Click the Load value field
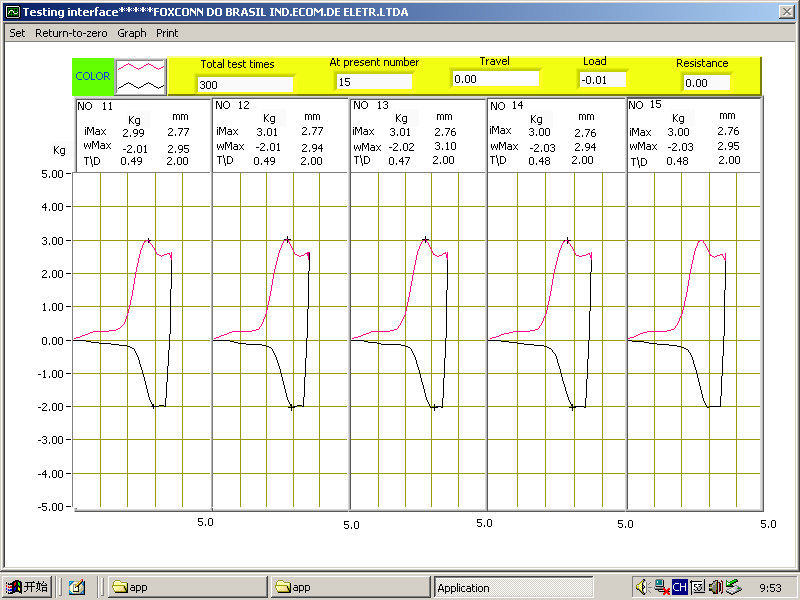The width and height of the screenshot is (800, 600). 602,80
